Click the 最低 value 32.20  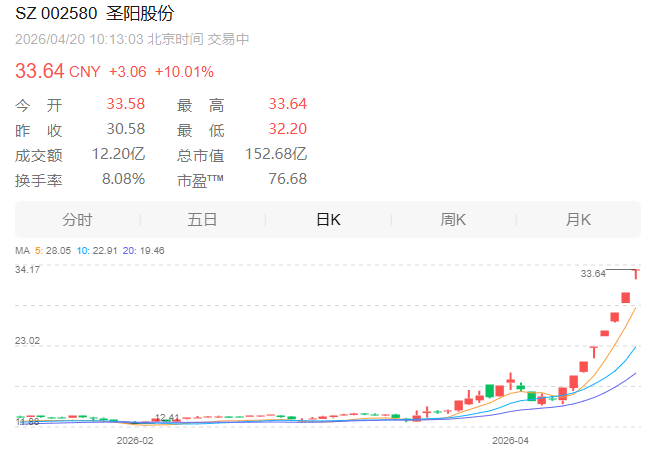pos(287,129)
